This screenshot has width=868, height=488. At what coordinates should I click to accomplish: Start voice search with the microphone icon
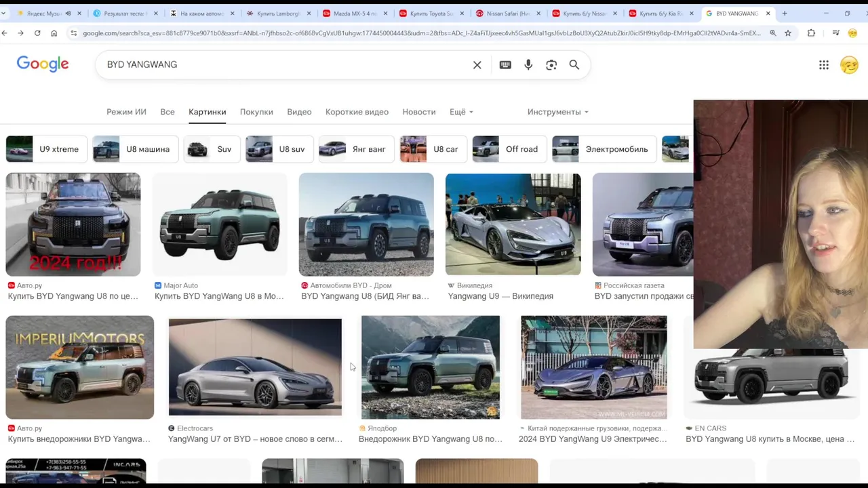pos(528,64)
